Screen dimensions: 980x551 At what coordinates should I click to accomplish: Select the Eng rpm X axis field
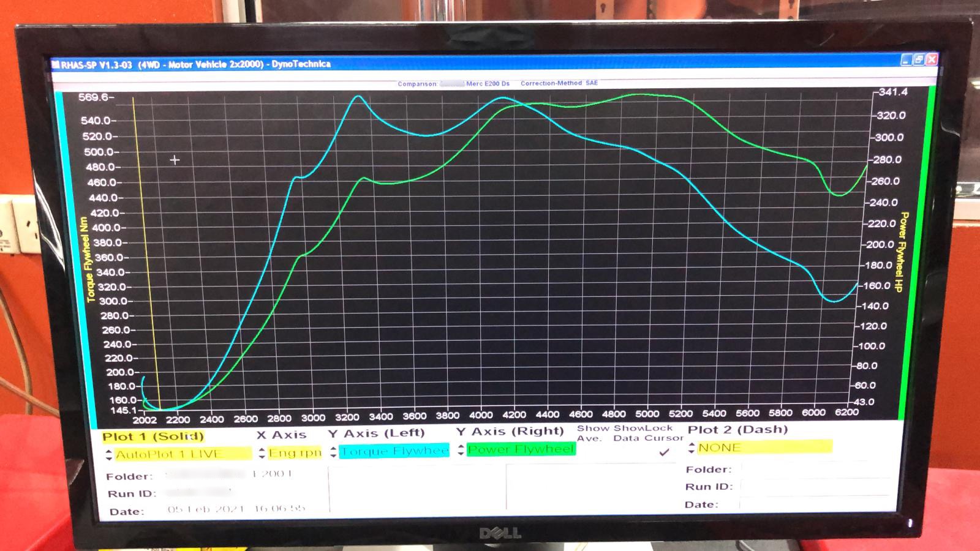click(x=295, y=453)
